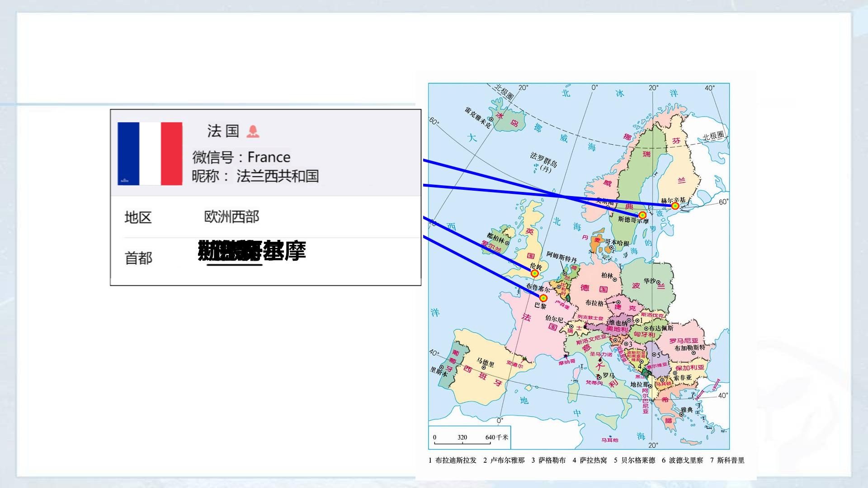Click the red contact person icon beside 法国
Image resolution: width=868 pixels, height=488 pixels.
[253, 131]
